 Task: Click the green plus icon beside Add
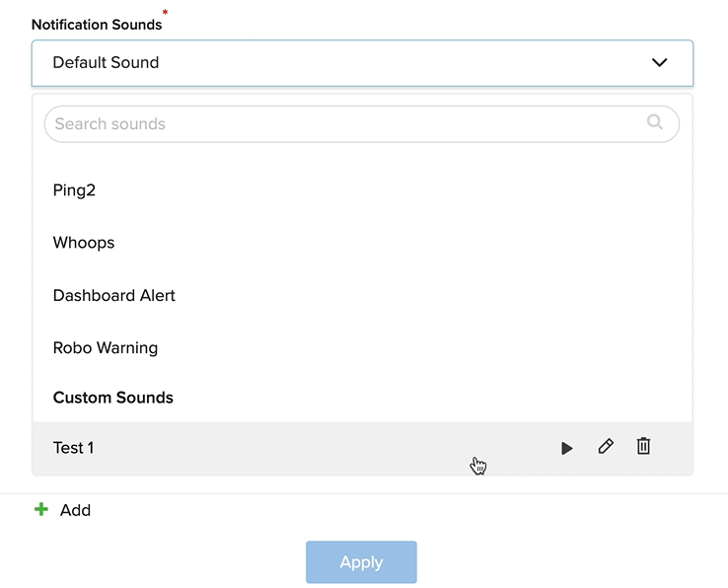[41, 509]
